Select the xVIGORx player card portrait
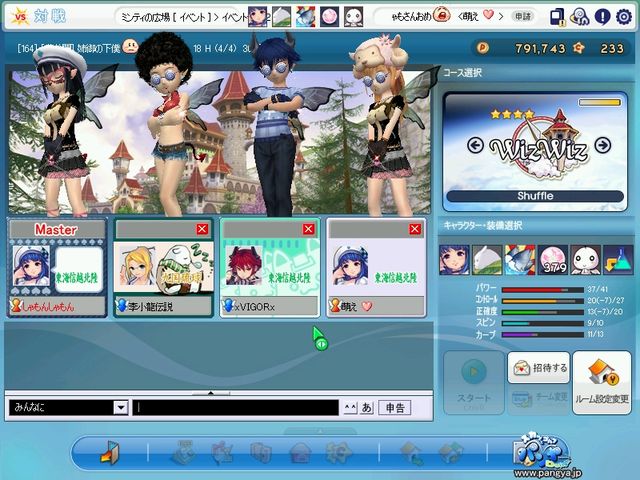This screenshot has width=640, height=480. (244, 266)
